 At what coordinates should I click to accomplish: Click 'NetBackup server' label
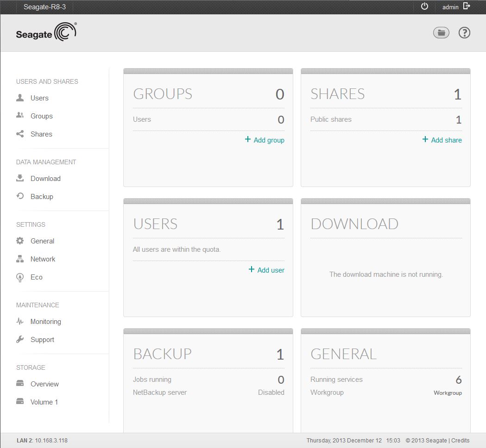(160, 392)
